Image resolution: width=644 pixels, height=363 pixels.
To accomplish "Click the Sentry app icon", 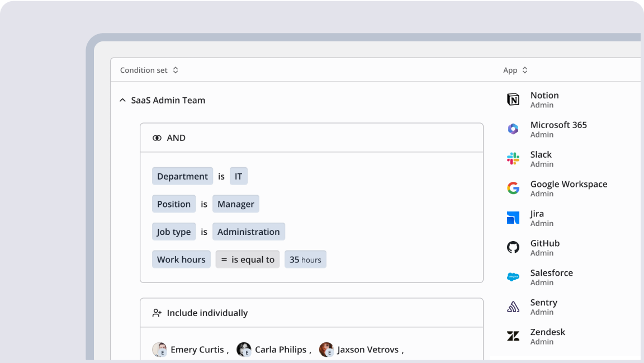I will 513,307.
